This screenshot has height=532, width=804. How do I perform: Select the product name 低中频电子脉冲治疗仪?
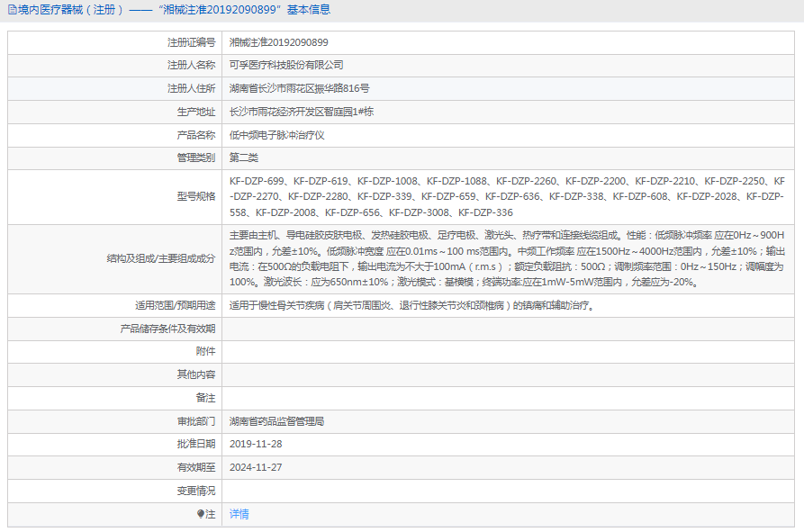281,134
